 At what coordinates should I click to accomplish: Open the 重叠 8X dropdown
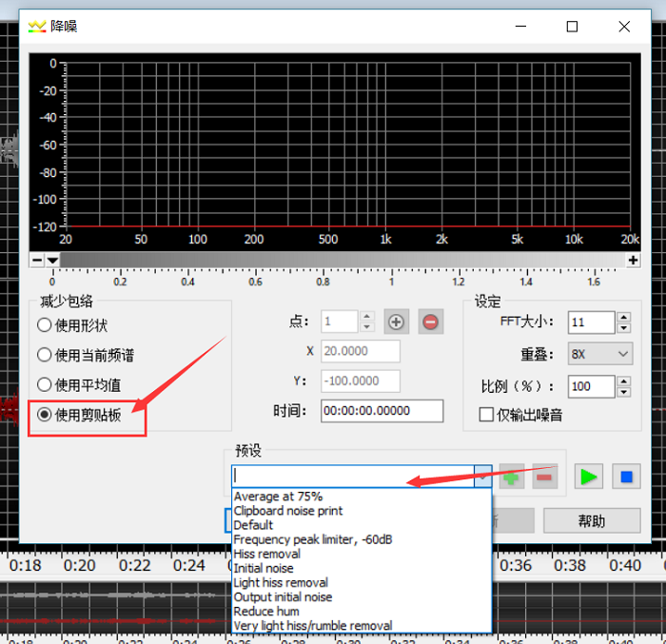(x=600, y=354)
